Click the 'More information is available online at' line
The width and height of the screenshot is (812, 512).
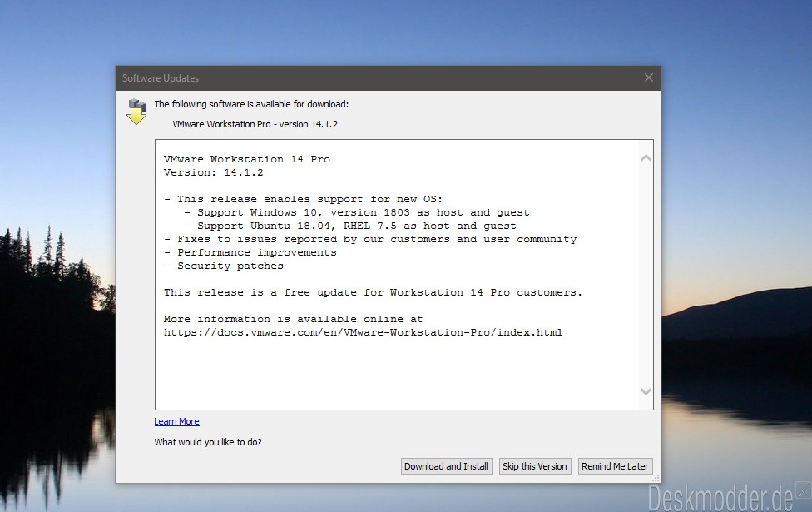[293, 319]
